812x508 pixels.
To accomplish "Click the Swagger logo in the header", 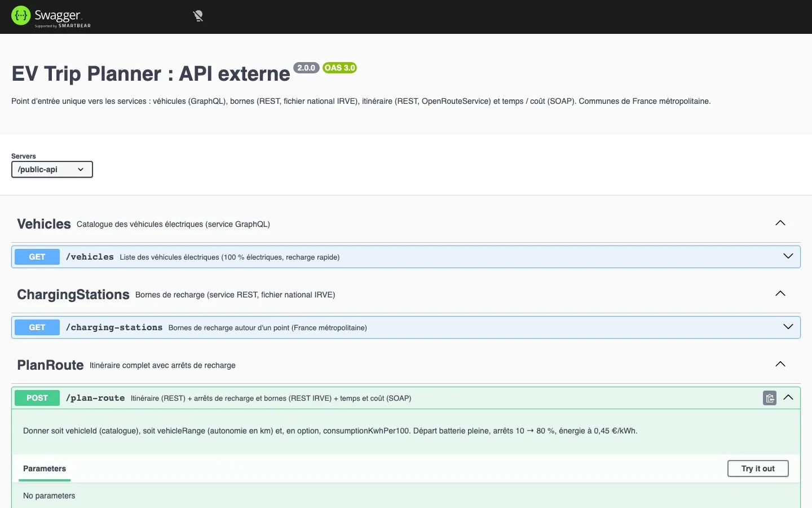I will coord(51,16).
